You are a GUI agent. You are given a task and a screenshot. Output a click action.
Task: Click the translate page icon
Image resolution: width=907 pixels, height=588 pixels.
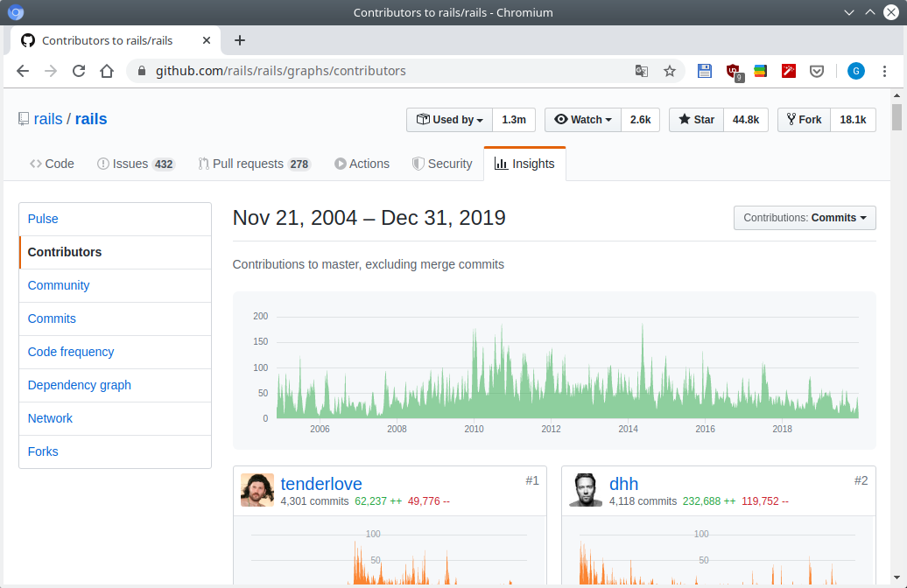(642, 71)
